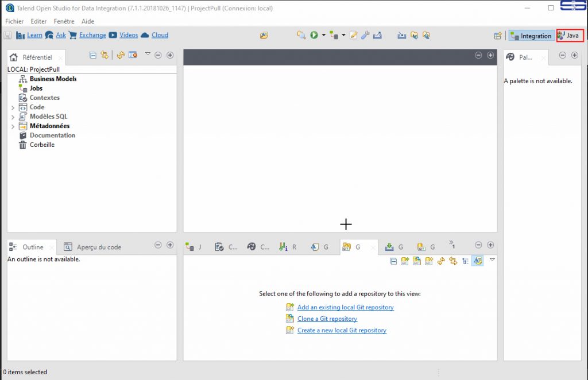
Task: Open the Git Repositories view menu triangle
Action: [492, 259]
